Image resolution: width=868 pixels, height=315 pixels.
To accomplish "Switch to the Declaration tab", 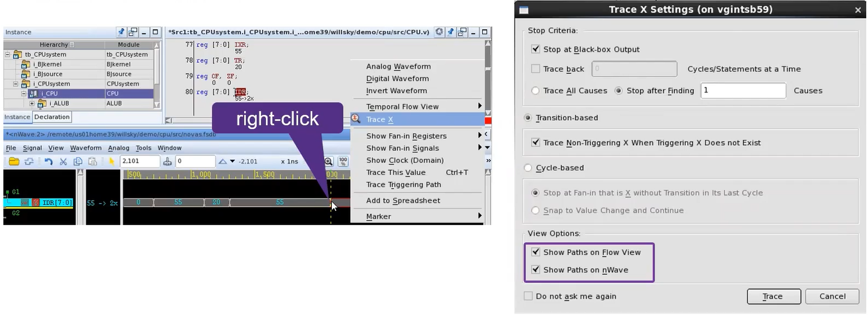I will pos(52,117).
